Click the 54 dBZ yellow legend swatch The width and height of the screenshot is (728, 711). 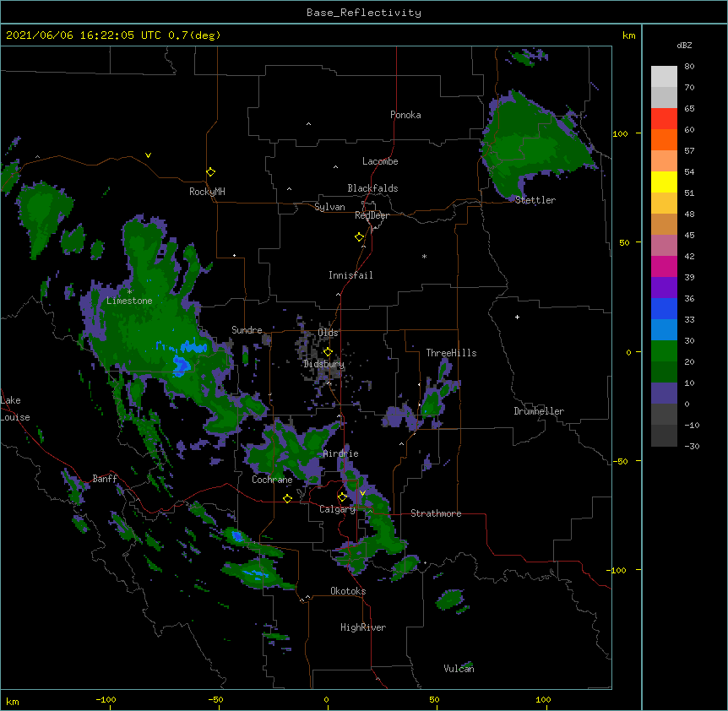pyautogui.click(x=664, y=182)
